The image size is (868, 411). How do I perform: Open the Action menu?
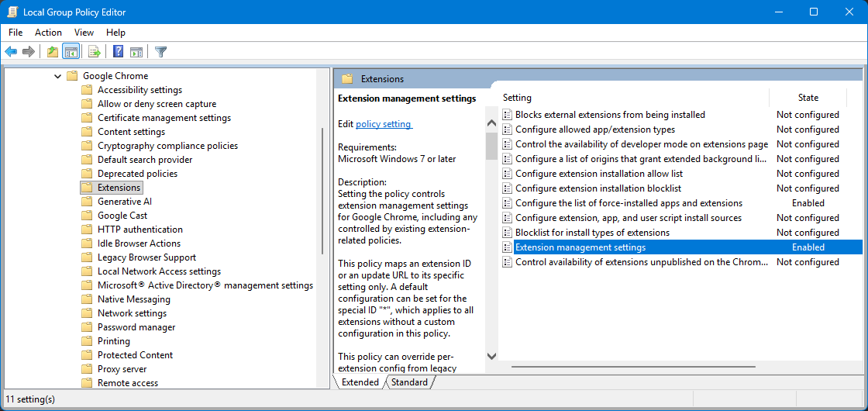pos(48,33)
